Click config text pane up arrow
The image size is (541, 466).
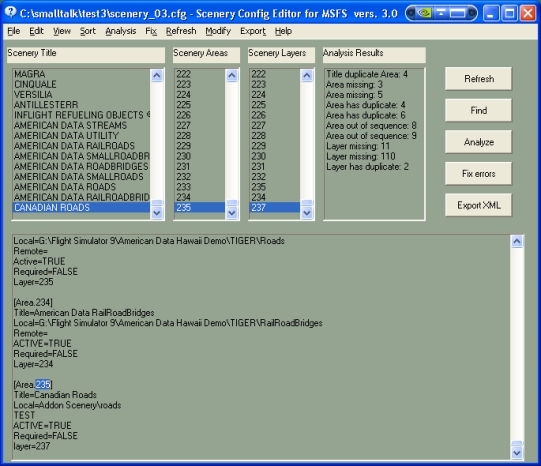tap(517, 241)
